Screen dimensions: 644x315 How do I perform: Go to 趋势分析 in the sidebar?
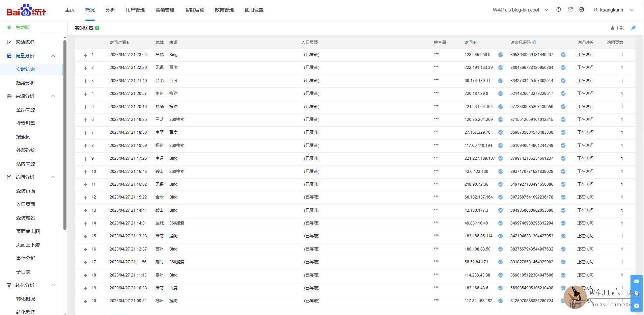[x=26, y=83]
